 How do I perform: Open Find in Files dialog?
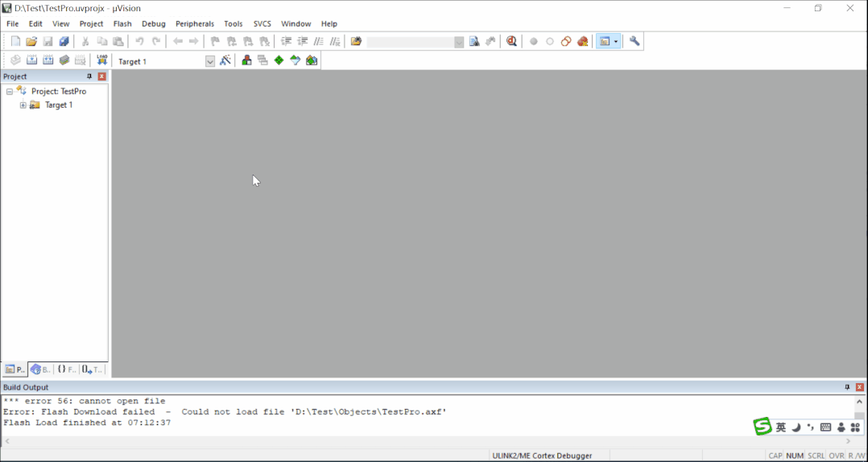point(356,42)
